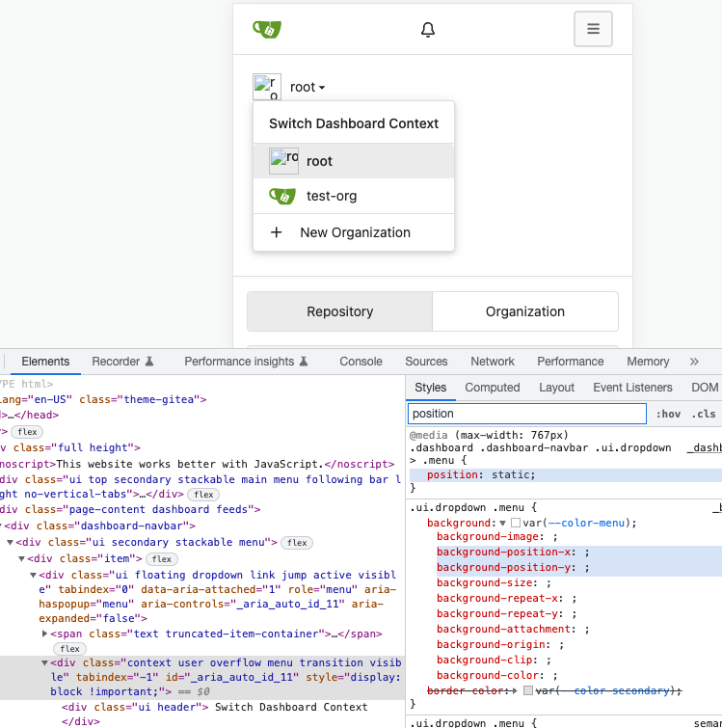Collapse the div class item node
The image size is (722, 728).
21,558
